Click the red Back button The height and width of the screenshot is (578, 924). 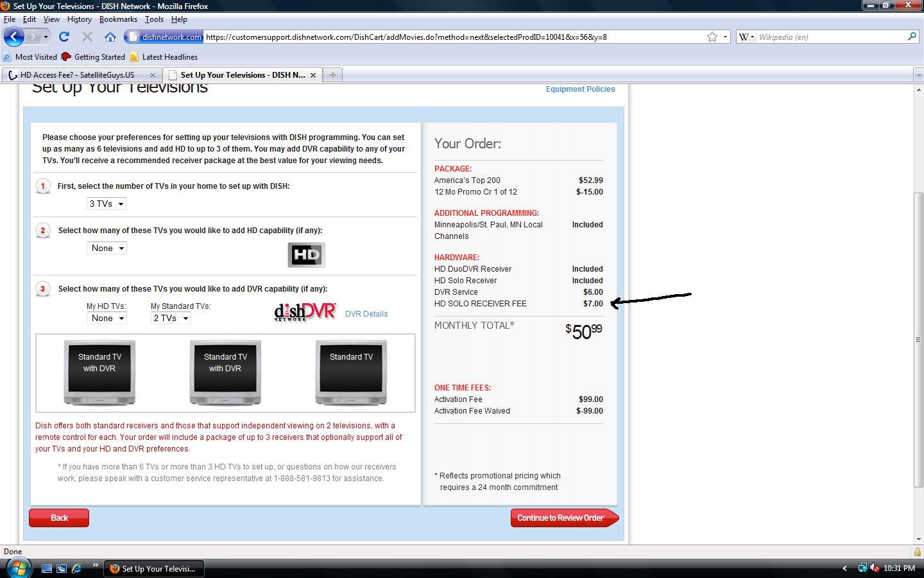click(x=59, y=518)
